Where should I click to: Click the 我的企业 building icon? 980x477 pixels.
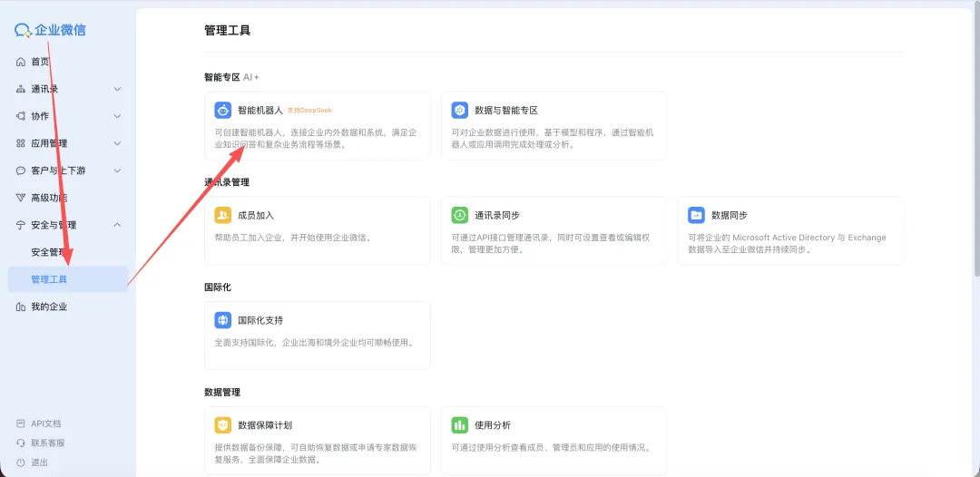(21, 307)
